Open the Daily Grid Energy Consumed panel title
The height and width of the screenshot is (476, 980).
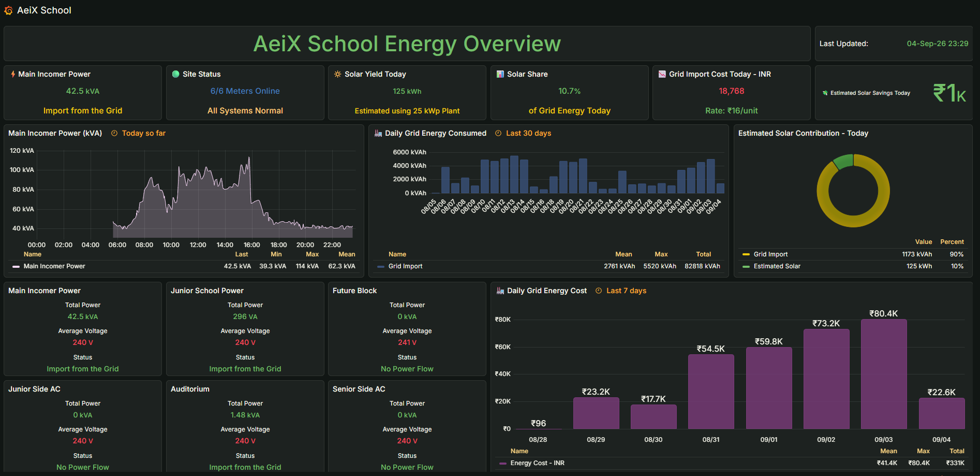tap(436, 133)
